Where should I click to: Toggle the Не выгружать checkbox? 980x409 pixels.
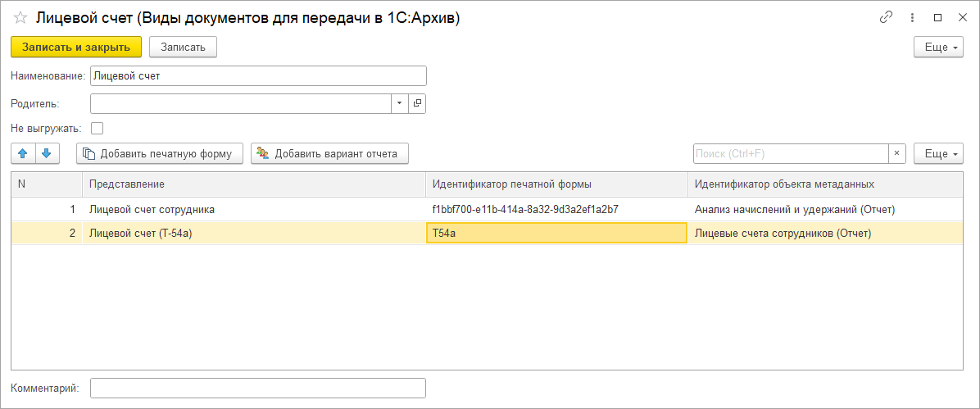(98, 128)
